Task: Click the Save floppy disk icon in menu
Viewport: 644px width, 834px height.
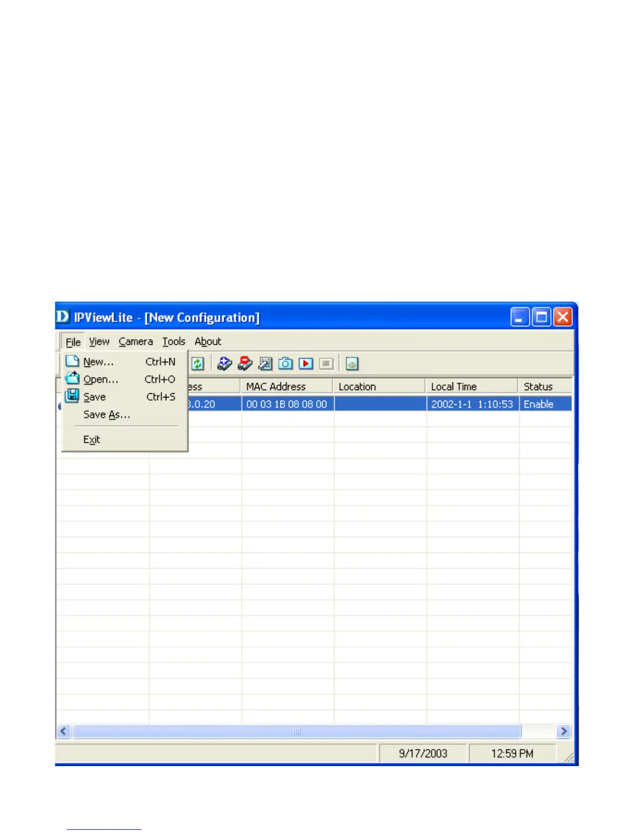Action: click(x=72, y=396)
